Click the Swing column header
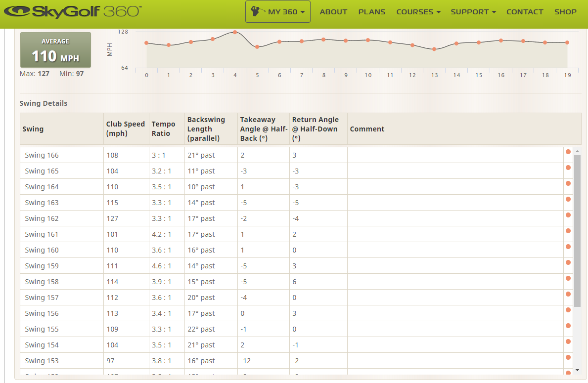588x383 pixels. pyautogui.click(x=61, y=129)
